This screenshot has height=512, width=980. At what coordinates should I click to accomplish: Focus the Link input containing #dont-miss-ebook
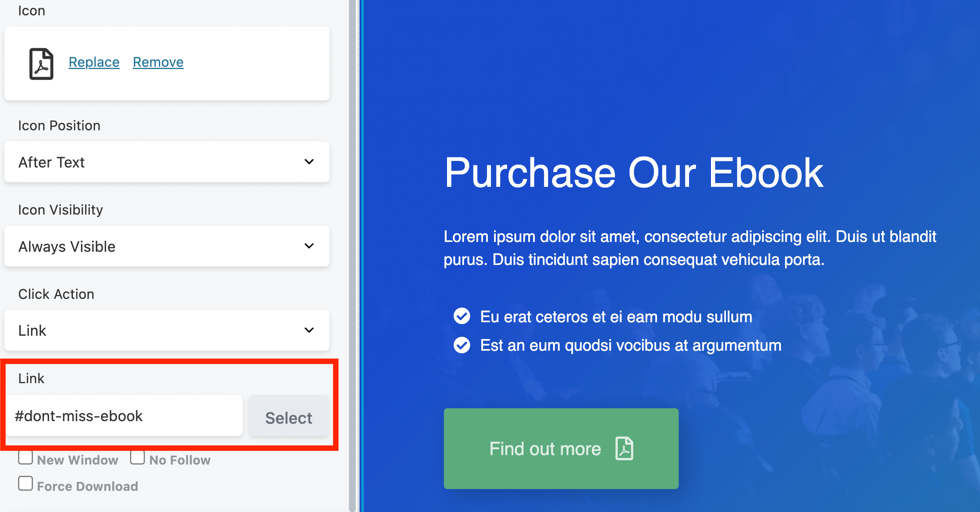[x=124, y=416]
